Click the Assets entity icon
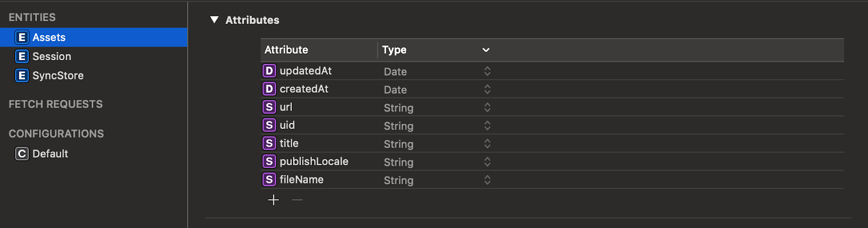The height and width of the screenshot is (228, 868). tap(22, 37)
